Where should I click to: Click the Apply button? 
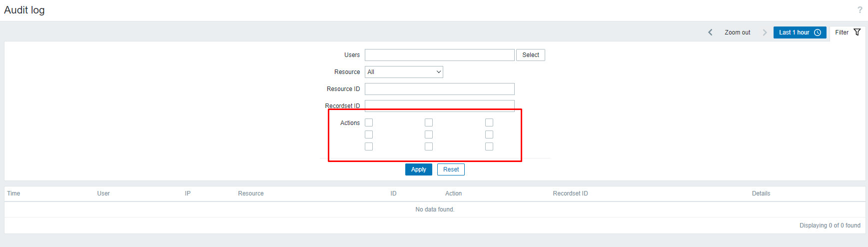[x=419, y=169]
